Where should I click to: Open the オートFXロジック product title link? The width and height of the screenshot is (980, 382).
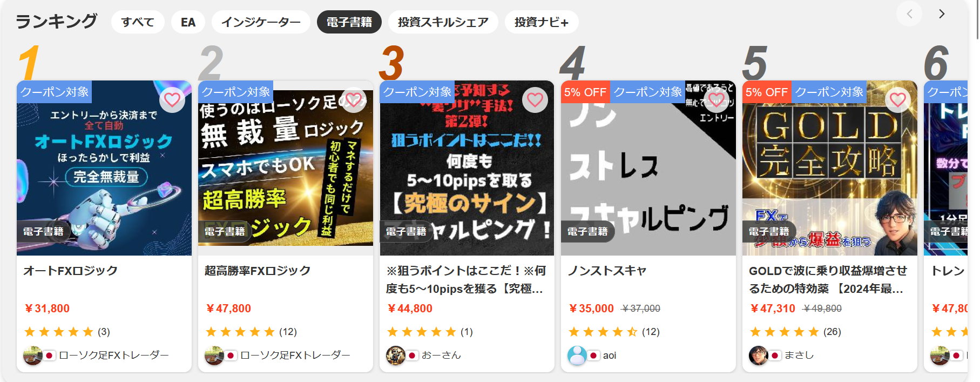[70, 271]
